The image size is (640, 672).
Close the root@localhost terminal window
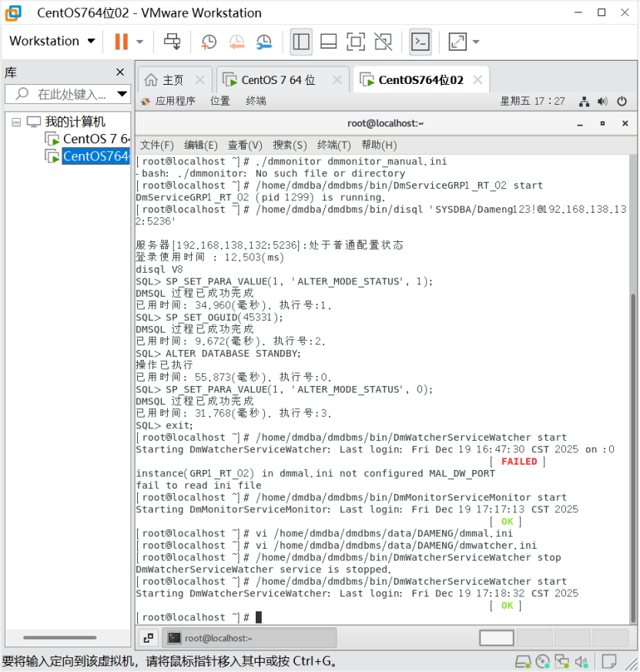click(x=625, y=123)
